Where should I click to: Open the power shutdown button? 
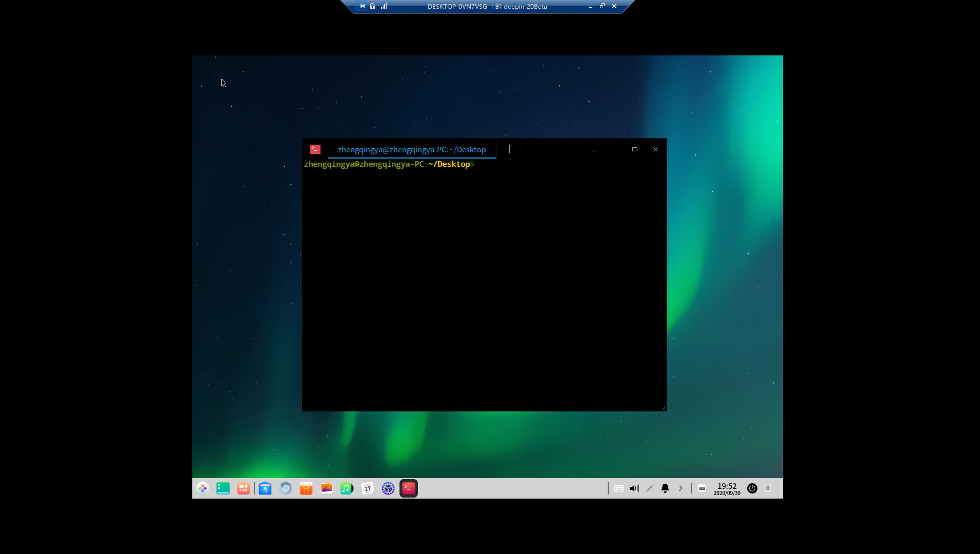click(x=752, y=488)
